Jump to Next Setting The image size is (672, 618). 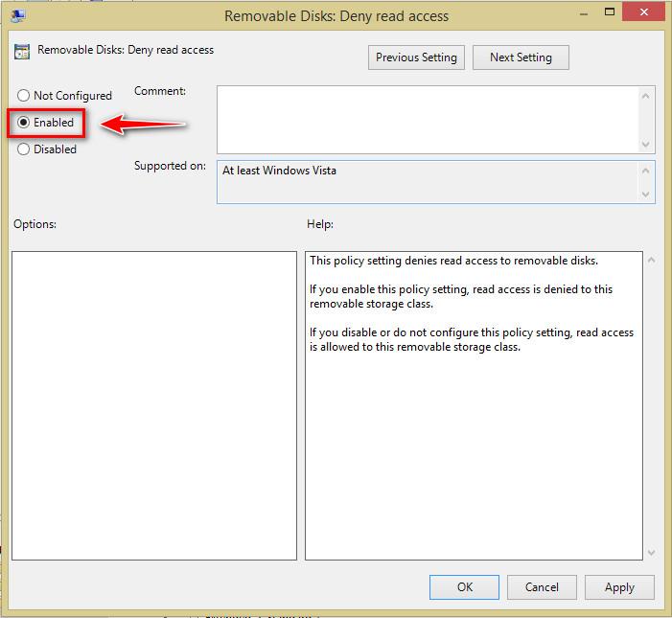pos(521,57)
